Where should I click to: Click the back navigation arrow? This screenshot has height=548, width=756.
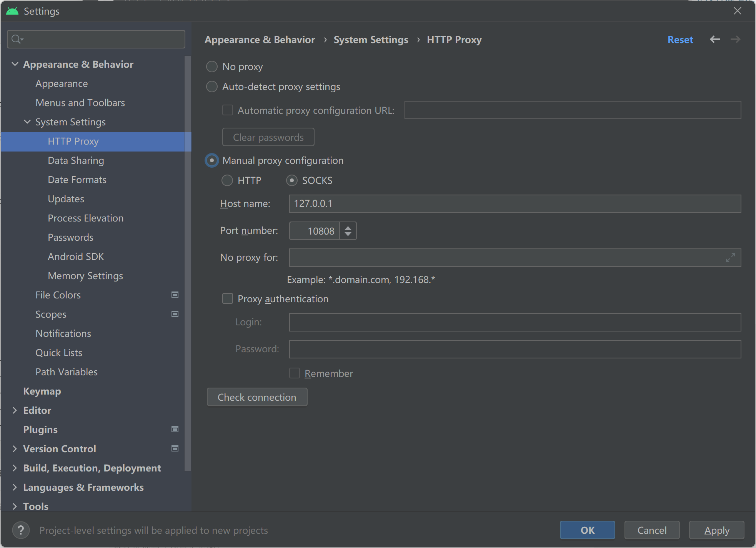pyautogui.click(x=714, y=40)
